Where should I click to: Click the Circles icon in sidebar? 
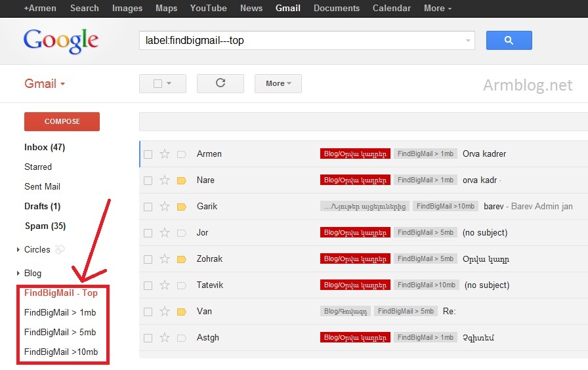60,249
